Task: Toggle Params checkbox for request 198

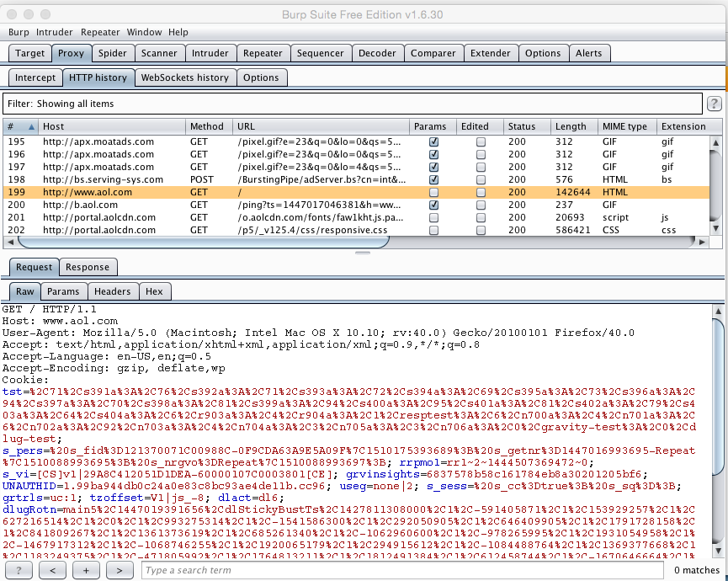Action: click(x=433, y=179)
